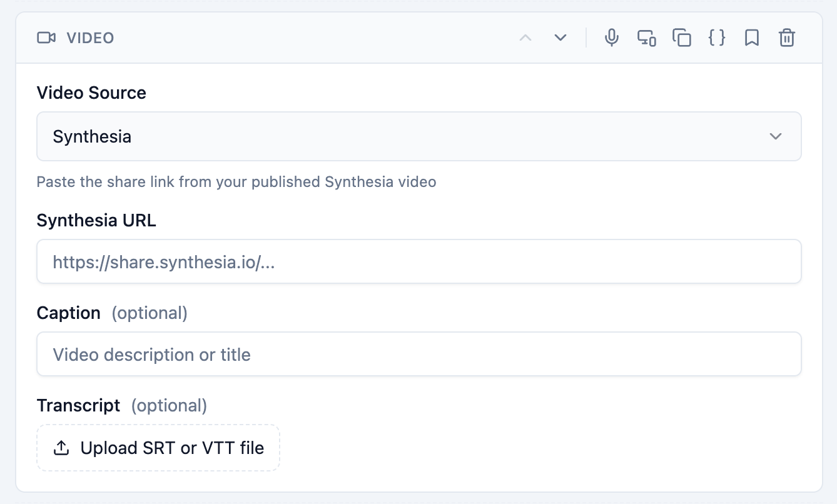Select the Transcript section heading
The height and width of the screenshot is (504, 837).
pos(78,405)
